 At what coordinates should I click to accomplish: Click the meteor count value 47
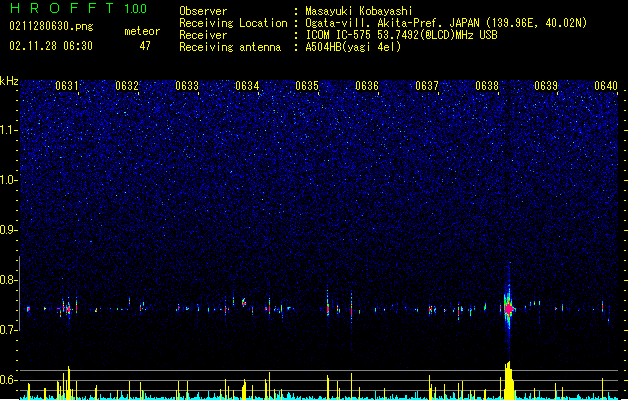click(x=145, y=46)
